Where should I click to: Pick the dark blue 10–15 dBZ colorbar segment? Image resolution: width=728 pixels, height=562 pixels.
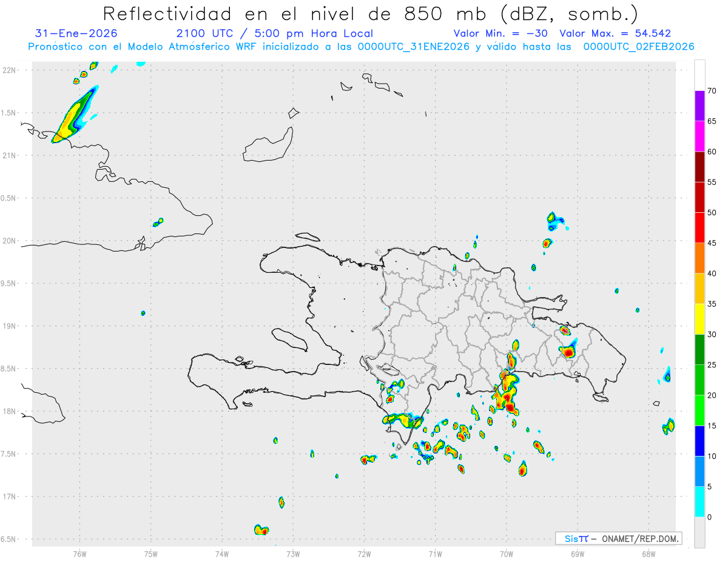699,441
